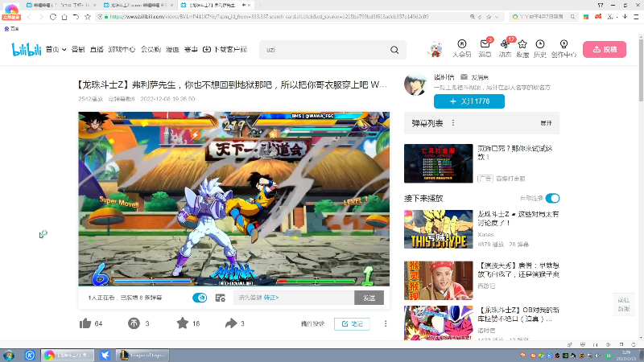644x362 pixels.
Task: Open the 番剧 nav item
Action: click(x=77, y=49)
